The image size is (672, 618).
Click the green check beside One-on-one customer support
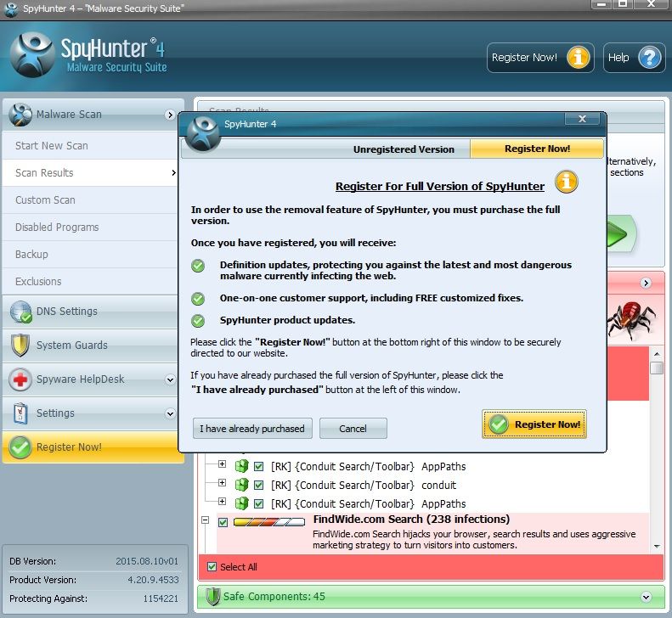[x=198, y=299]
